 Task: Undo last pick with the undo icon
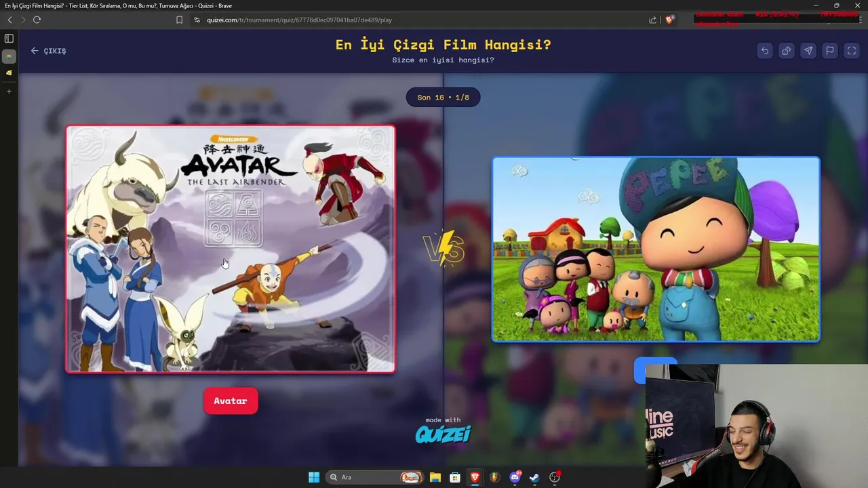point(764,51)
